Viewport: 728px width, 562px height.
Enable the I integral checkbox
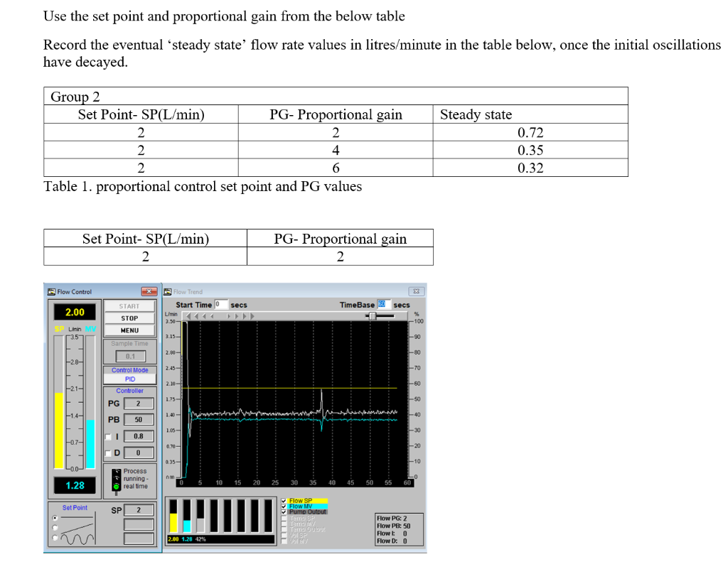pyautogui.click(x=108, y=437)
